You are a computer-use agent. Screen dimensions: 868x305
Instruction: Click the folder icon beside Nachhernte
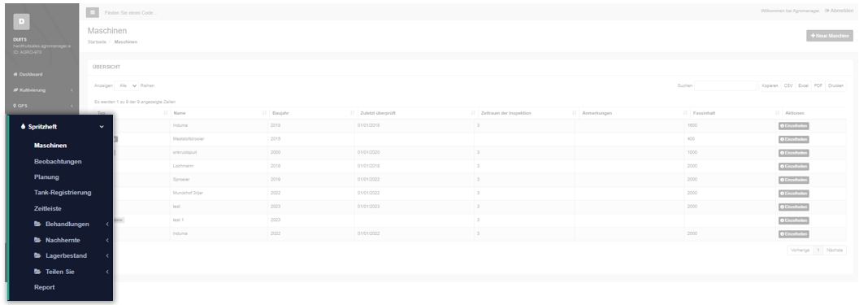point(37,240)
